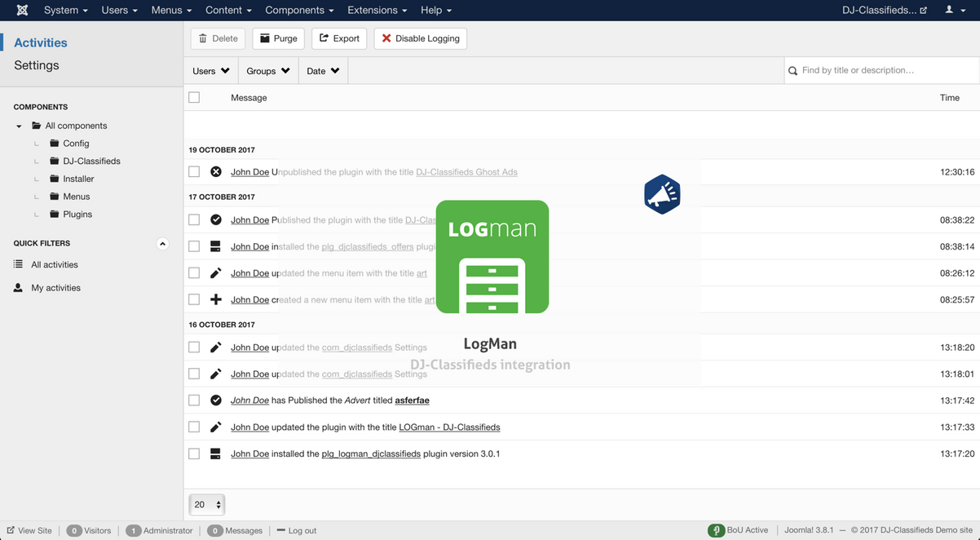Viewport: 980px width, 540px height.
Task: Click the Delete button
Action: (x=219, y=38)
